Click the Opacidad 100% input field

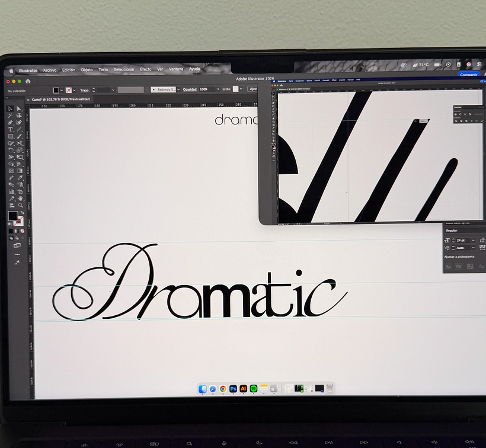click(207, 89)
